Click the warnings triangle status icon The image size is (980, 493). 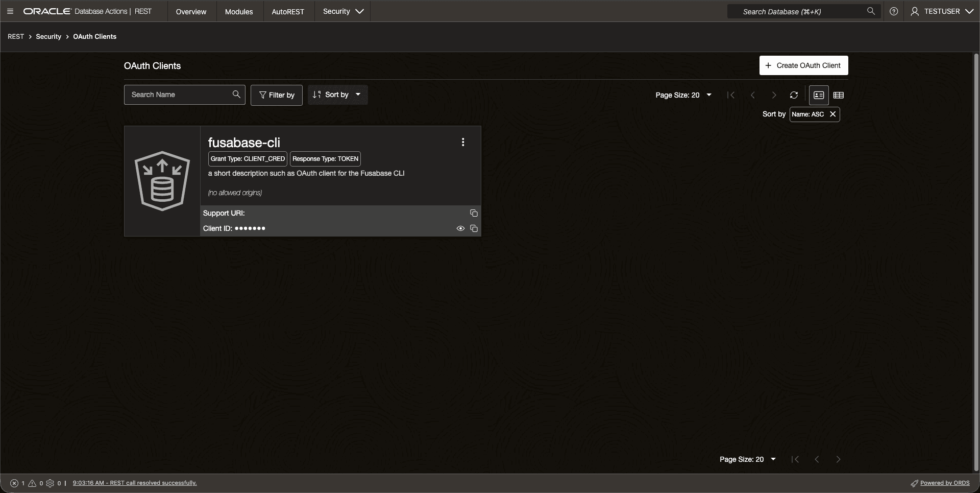tap(32, 483)
